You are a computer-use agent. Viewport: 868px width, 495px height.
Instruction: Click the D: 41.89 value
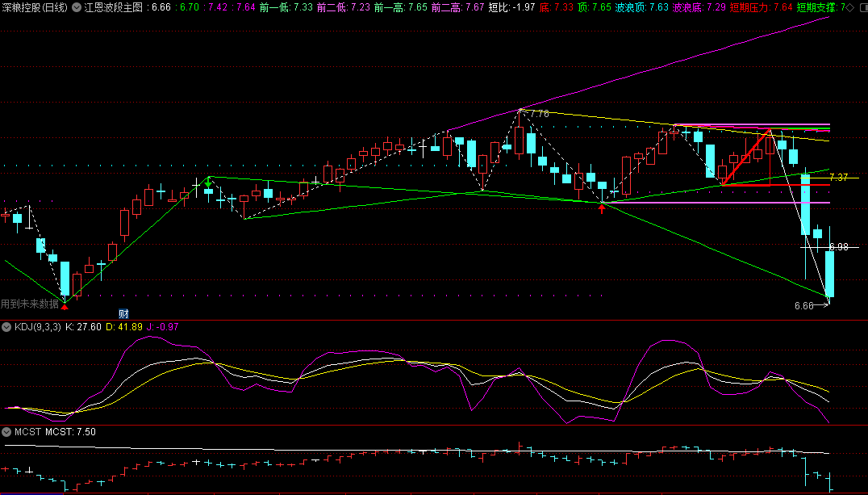(124, 327)
